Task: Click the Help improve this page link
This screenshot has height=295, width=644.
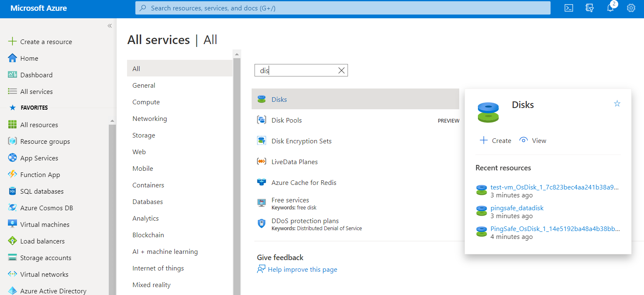Action: click(302, 270)
